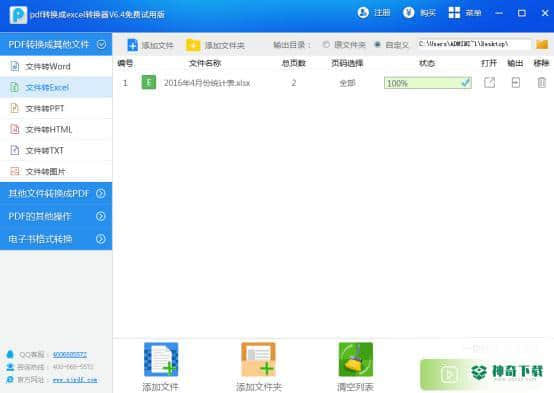Click the output directory path field
This screenshot has height=393, width=554.
click(474, 44)
